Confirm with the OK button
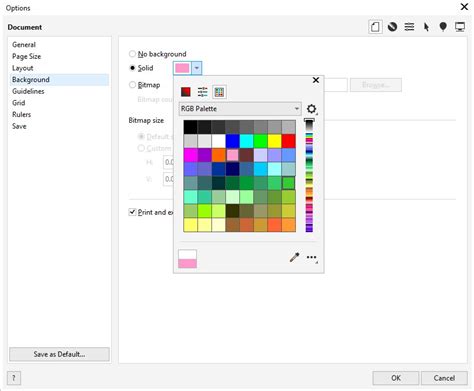Image resolution: width=474 pixels, height=391 pixels. point(396,378)
